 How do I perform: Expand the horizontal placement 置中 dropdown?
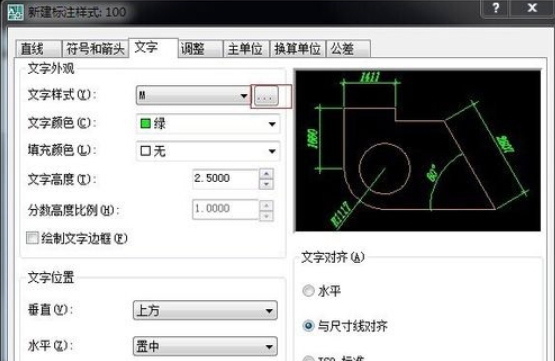(205, 346)
